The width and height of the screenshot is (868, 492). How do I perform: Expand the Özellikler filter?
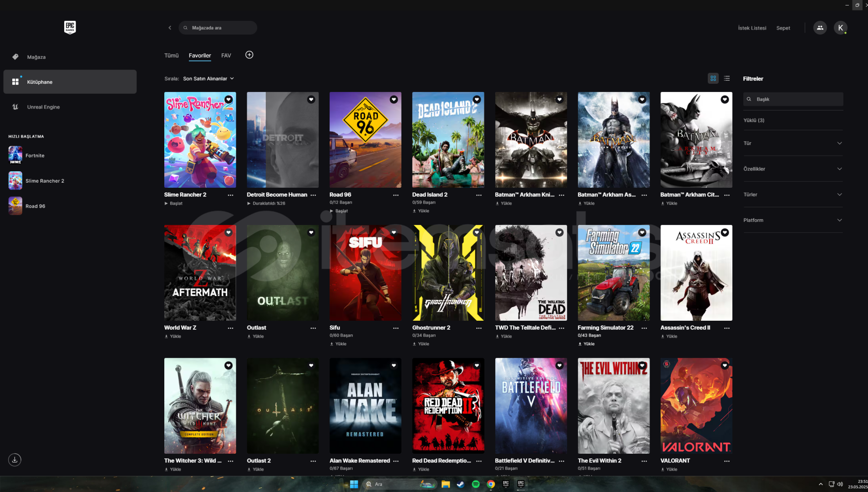click(793, 169)
